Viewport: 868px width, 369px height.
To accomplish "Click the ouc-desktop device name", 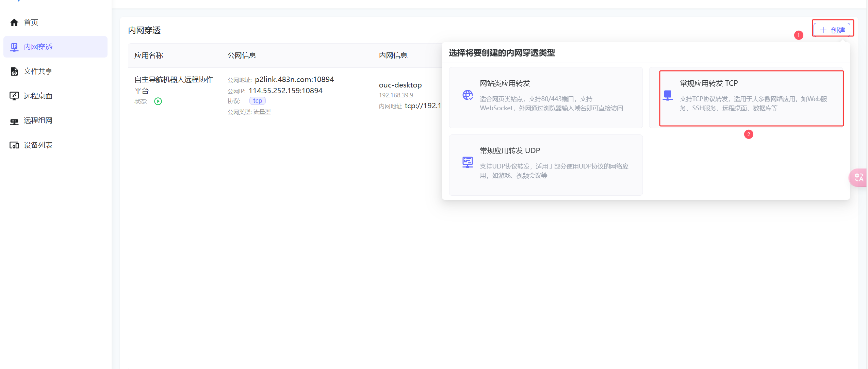I will pos(400,85).
